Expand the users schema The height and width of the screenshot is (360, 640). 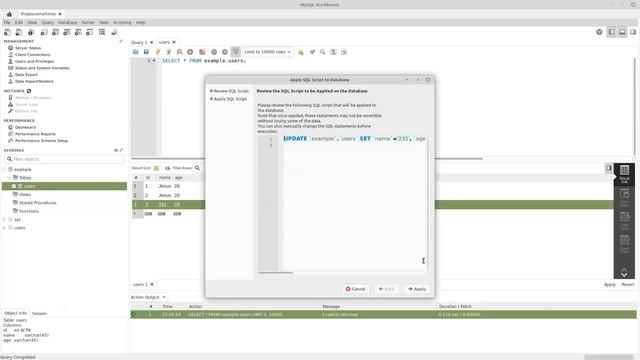[x=4, y=228]
